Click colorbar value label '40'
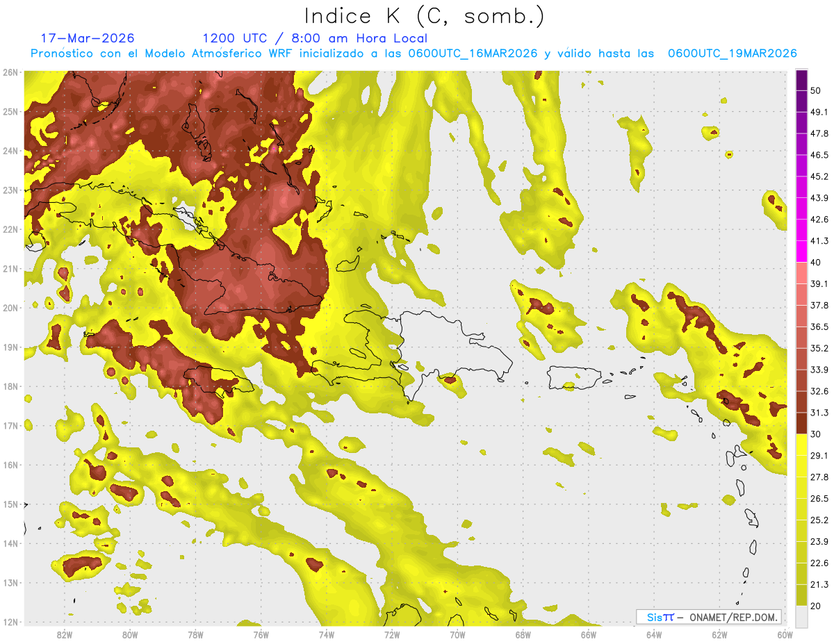 [816, 263]
